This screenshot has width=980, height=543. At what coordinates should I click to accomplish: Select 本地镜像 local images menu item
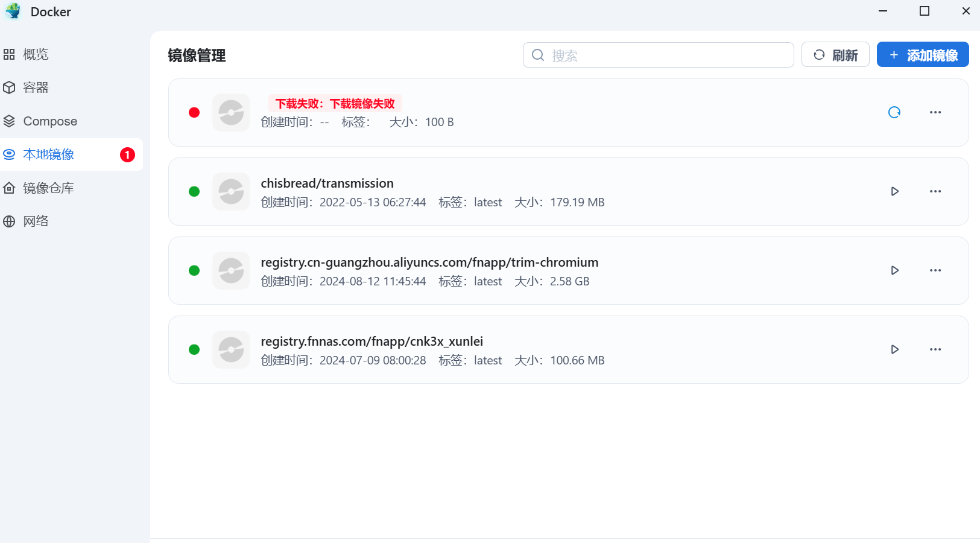click(71, 154)
